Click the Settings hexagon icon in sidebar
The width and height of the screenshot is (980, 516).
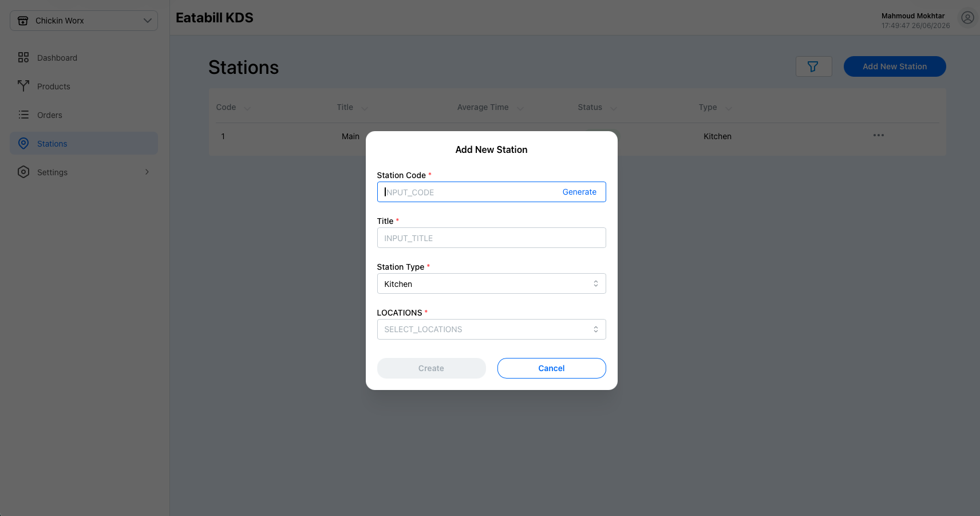[23, 172]
